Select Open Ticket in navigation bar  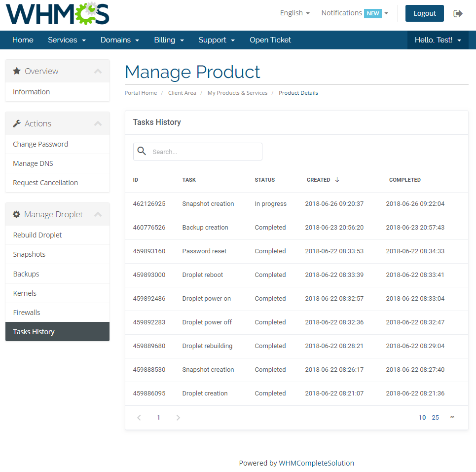pos(270,40)
